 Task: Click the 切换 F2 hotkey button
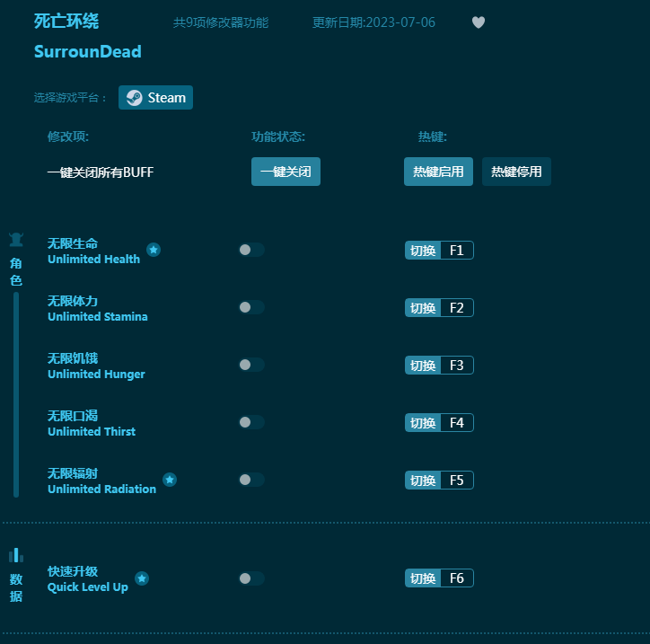tap(439, 308)
